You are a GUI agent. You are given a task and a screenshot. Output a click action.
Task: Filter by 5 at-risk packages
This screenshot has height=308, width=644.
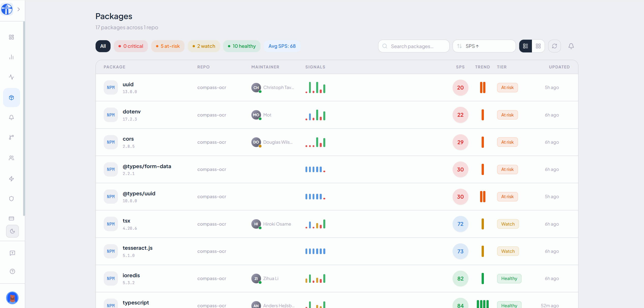(168, 46)
